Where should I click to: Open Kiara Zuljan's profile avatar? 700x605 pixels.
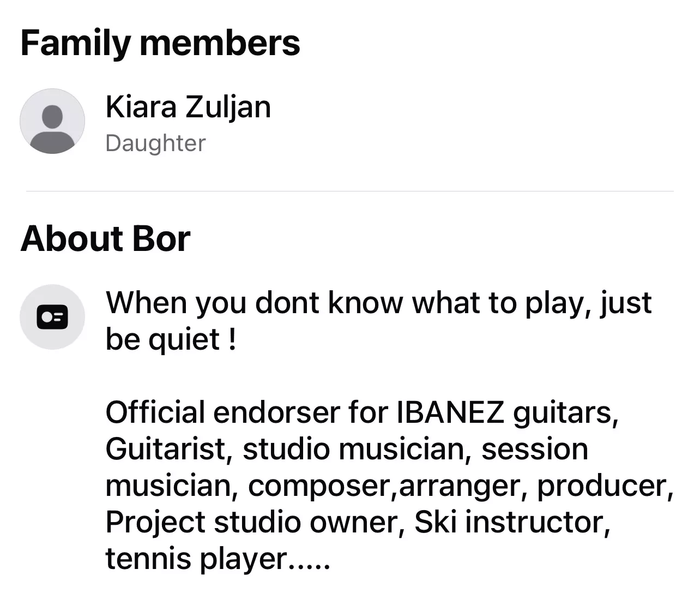click(52, 121)
